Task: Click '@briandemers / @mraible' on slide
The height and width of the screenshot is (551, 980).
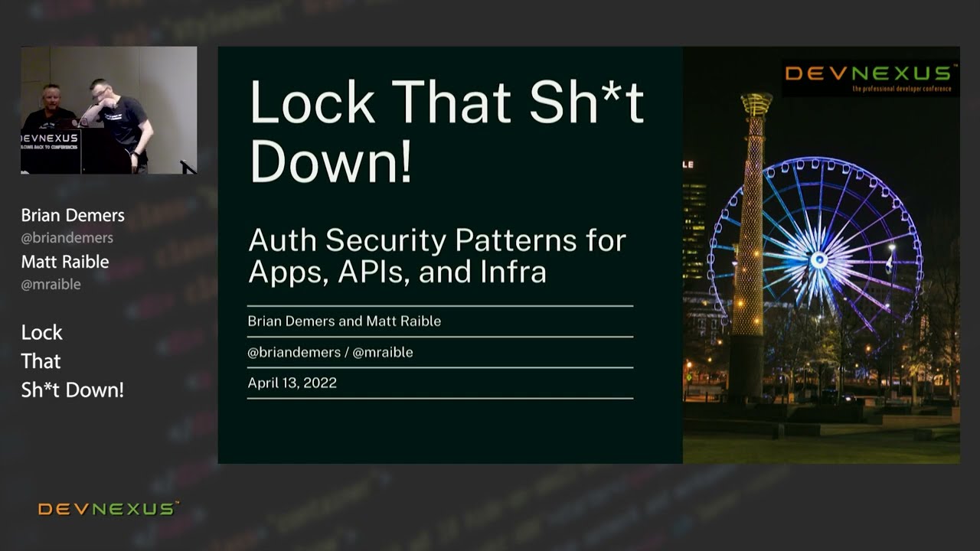Action: pos(330,352)
